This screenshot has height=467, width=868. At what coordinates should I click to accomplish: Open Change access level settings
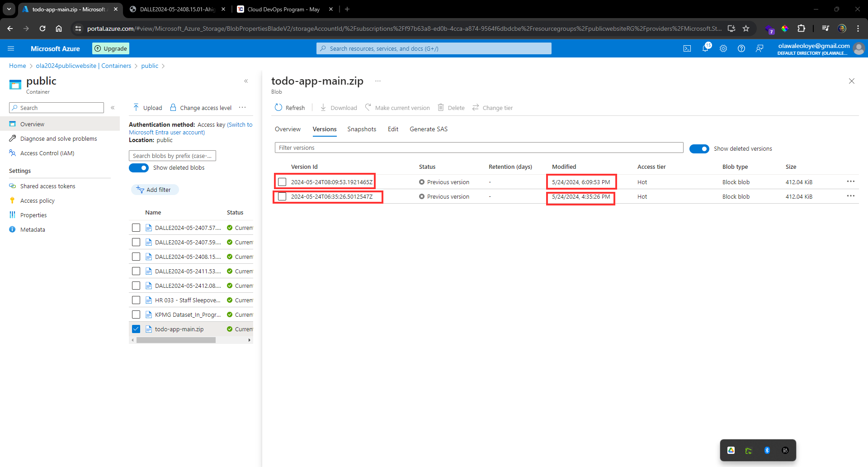200,107
